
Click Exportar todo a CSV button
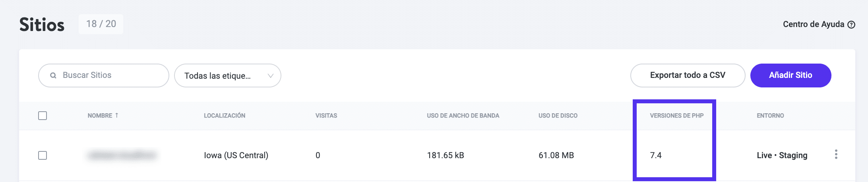[x=688, y=76]
